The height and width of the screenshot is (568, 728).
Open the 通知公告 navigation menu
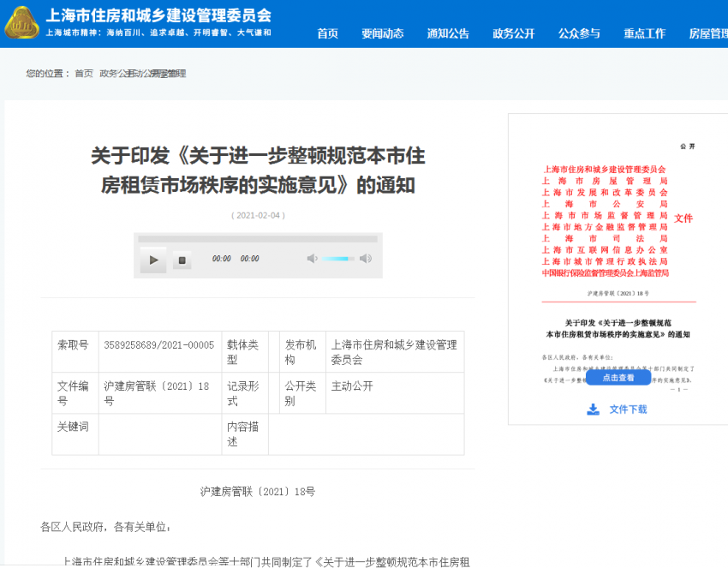tap(447, 33)
